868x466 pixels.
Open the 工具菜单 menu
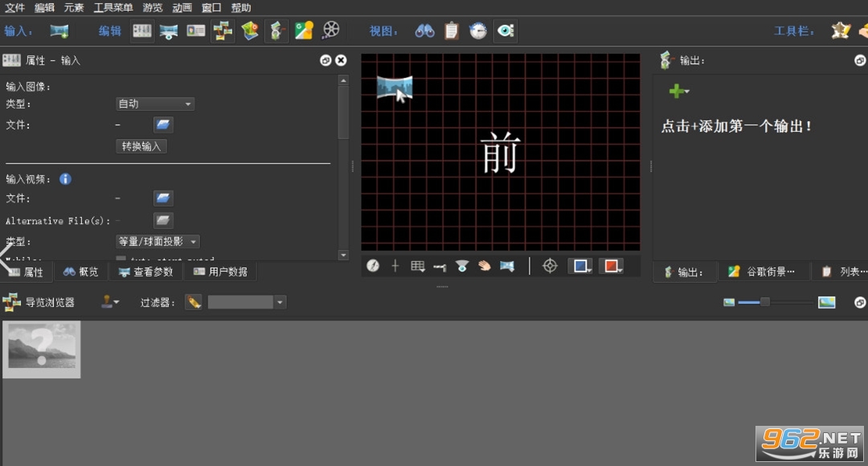113,8
